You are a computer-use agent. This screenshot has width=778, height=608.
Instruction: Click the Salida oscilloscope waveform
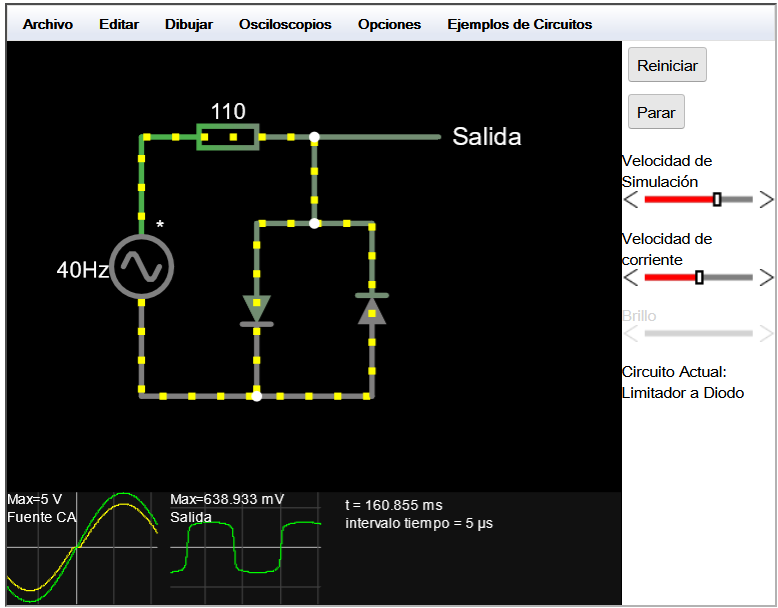[x=246, y=547]
